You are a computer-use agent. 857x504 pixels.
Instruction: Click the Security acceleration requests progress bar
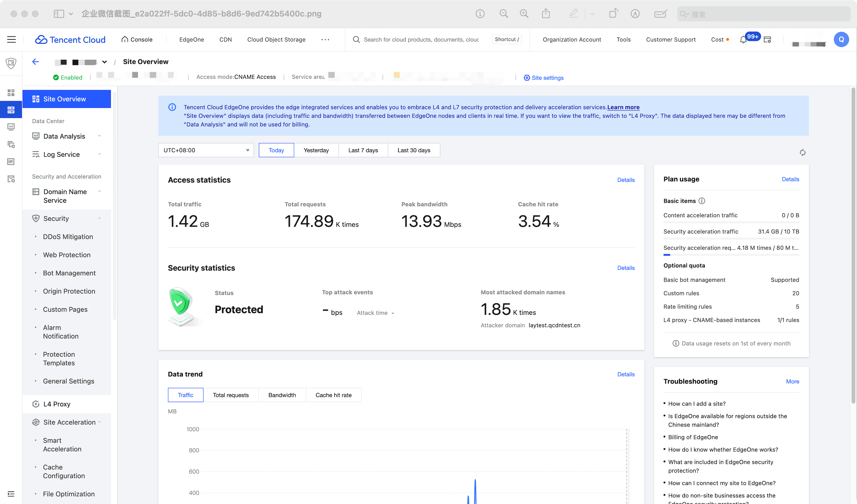point(731,255)
